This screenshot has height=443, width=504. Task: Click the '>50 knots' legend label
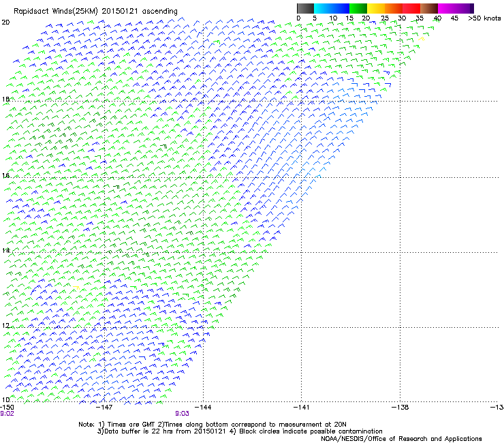(x=484, y=18)
